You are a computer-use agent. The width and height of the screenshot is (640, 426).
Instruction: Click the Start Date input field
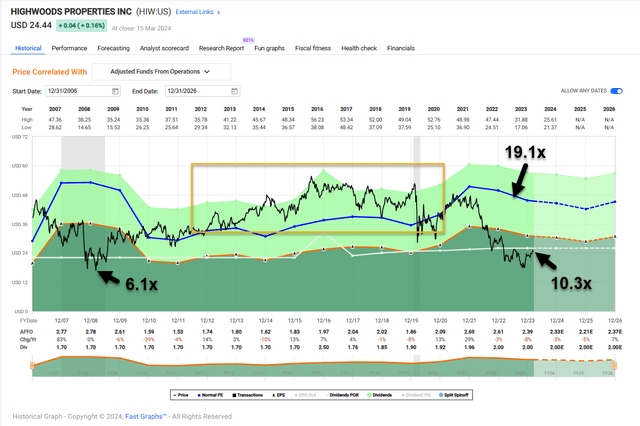[83, 91]
